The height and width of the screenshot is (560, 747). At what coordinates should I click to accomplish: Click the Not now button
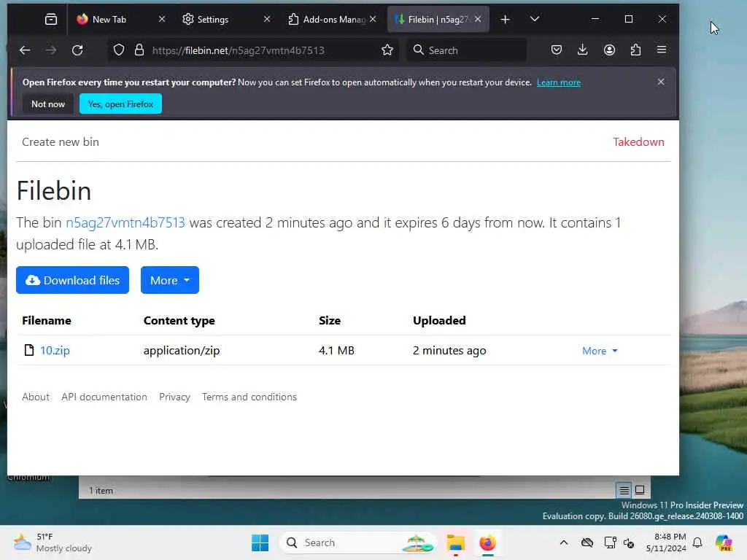48,104
